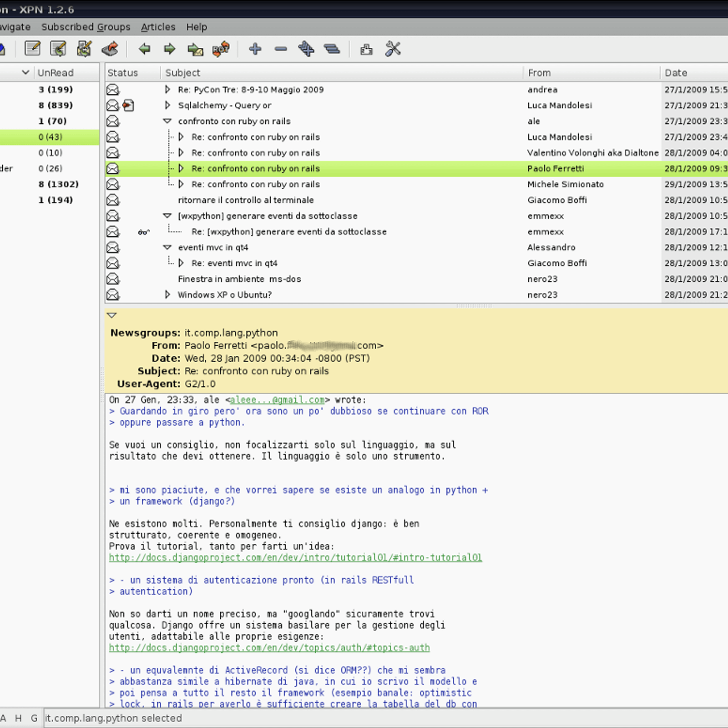The width and height of the screenshot is (728, 728).
Task: Click status envelope icon for PyCon Tre row
Action: (x=113, y=90)
